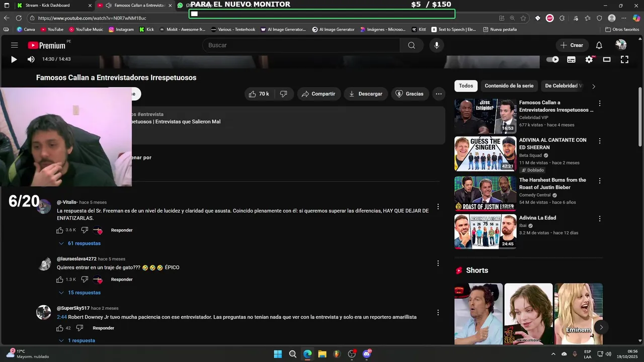Open the three-dot menu on the @lauraeslava4272 comment

click(x=438, y=263)
